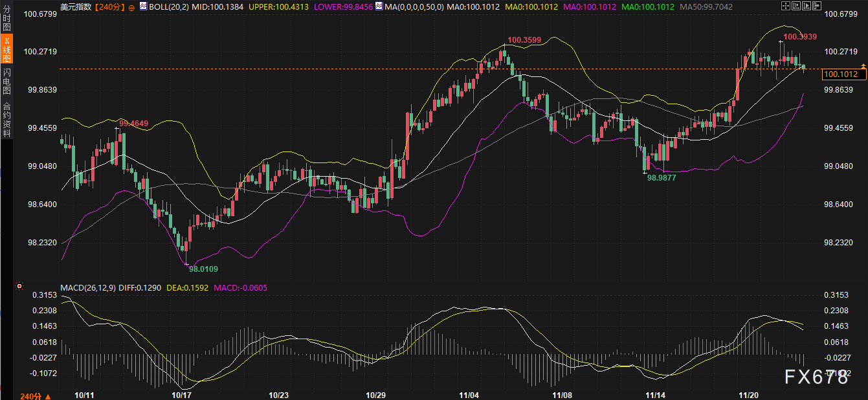Screen dimensions: 868x400
Task: Open the 合约资料 sidebar tab
Action: pyautogui.click(x=6, y=120)
